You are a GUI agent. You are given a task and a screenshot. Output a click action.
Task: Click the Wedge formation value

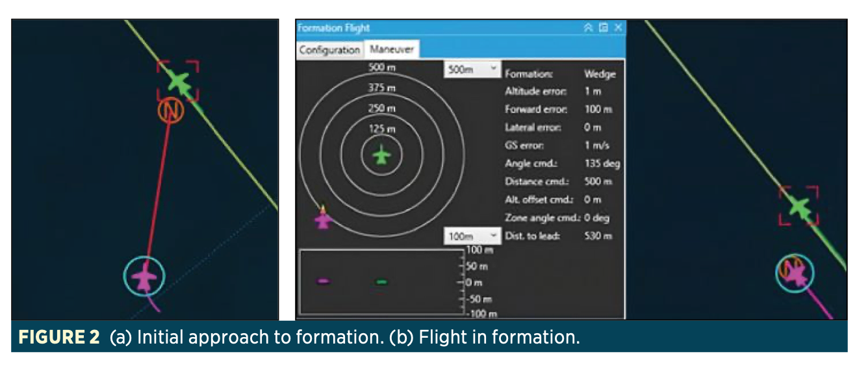click(599, 74)
